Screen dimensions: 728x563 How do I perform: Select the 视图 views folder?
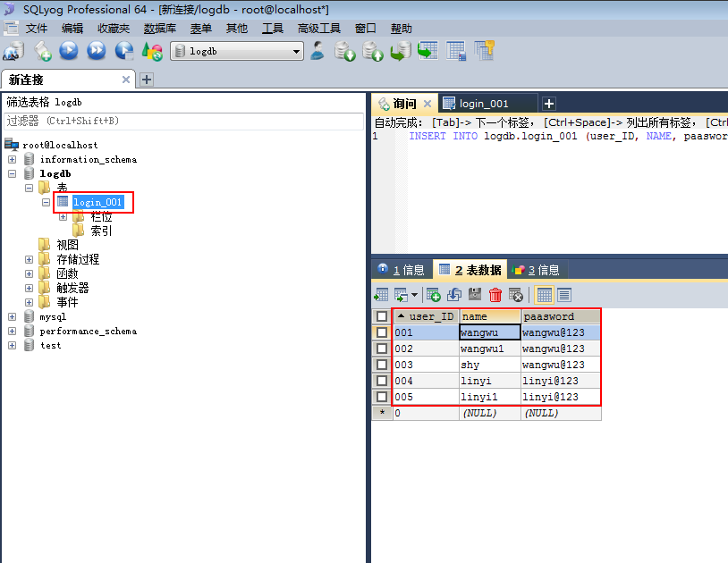pyautogui.click(x=67, y=246)
